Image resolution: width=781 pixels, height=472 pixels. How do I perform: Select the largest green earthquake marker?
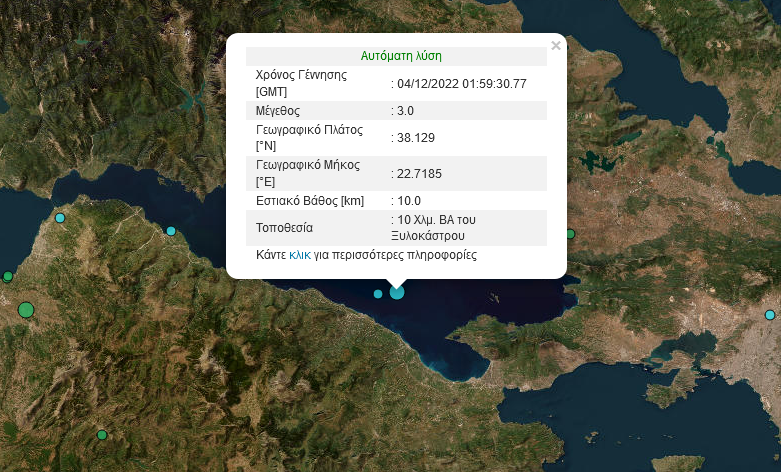point(26,310)
